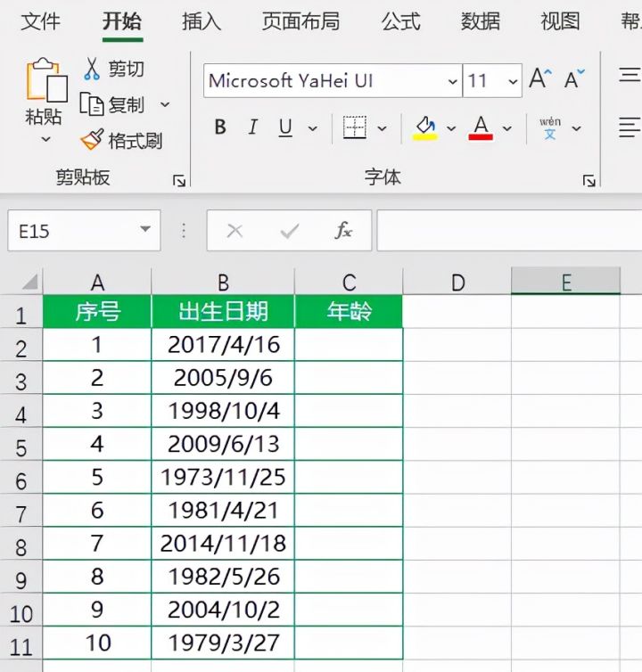Open the clipboard group dialog launcher
This screenshot has width=642, height=672.
(179, 181)
